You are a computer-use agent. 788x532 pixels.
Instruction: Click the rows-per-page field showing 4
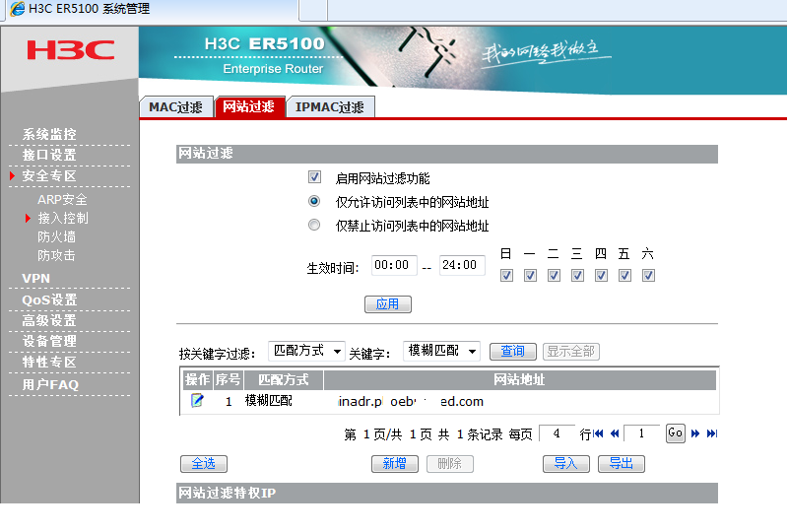(557, 433)
